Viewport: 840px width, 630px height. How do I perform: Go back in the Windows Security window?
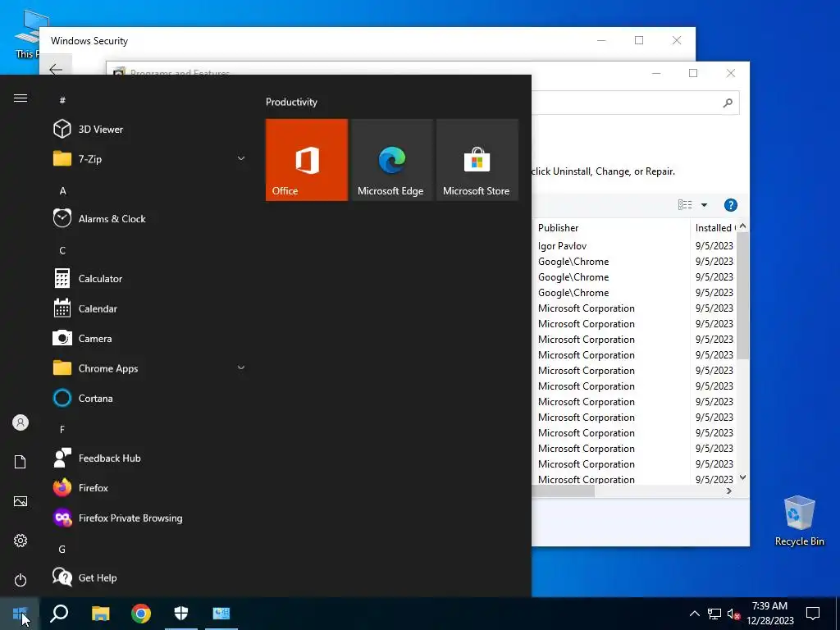click(x=56, y=69)
